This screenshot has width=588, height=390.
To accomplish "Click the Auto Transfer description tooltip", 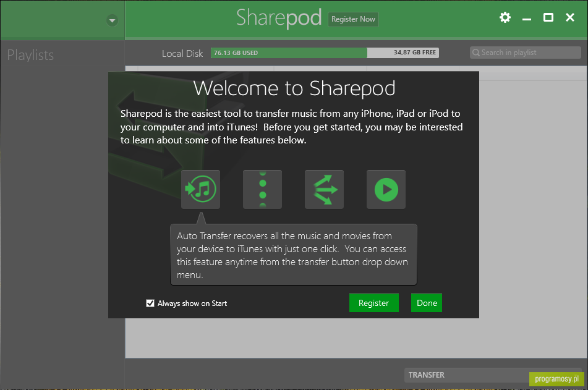I will tap(294, 255).
